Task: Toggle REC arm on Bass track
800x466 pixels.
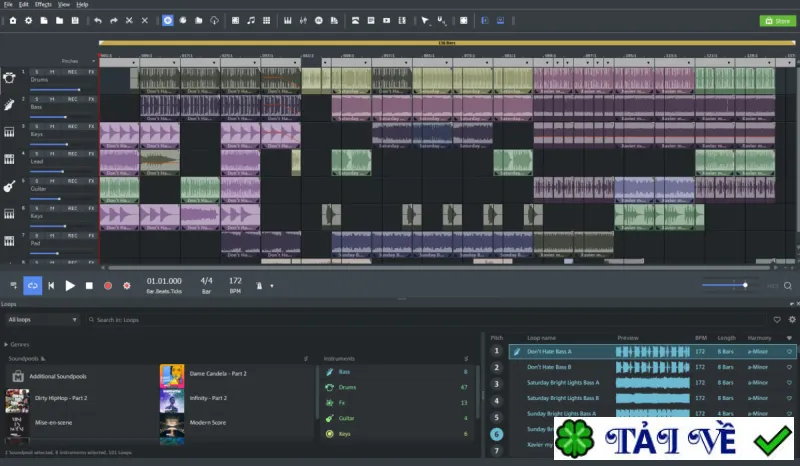Action: pos(72,99)
